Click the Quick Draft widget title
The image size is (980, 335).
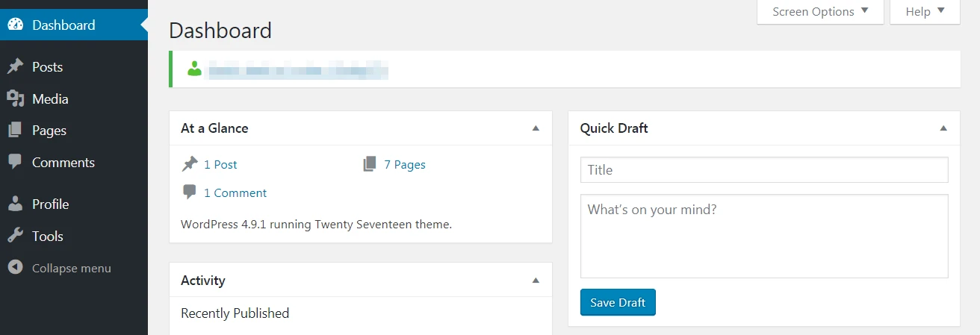[614, 128]
